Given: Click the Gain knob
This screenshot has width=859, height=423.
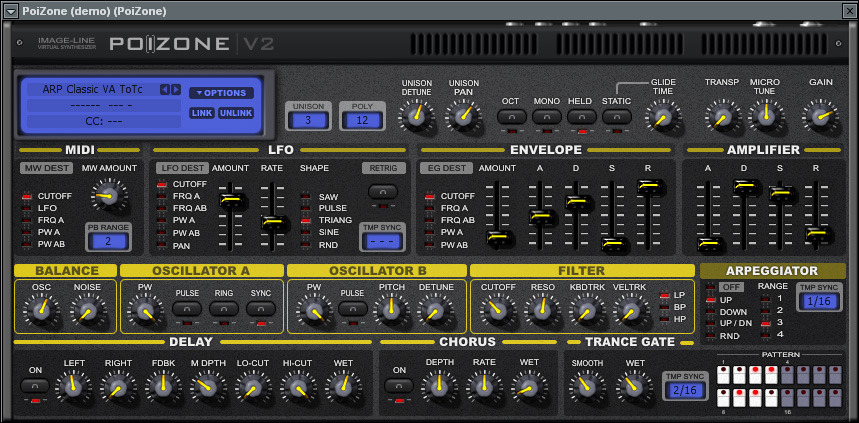Looking at the screenshot, I should pyautogui.click(x=820, y=116).
